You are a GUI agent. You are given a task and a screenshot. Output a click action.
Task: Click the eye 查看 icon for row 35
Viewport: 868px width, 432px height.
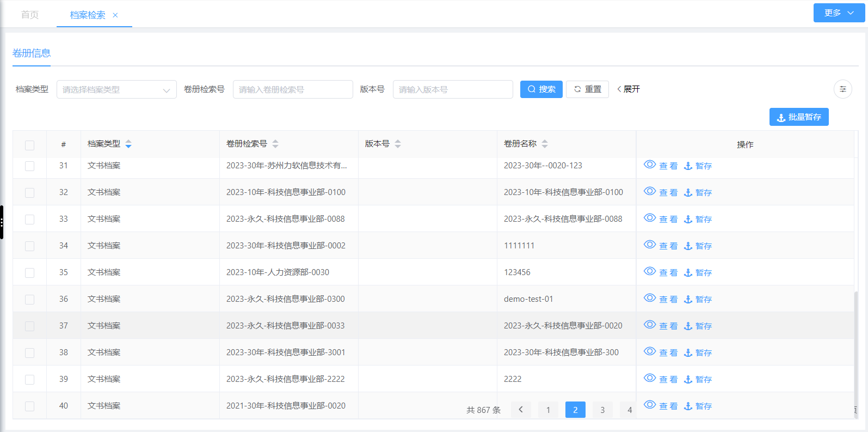(650, 271)
